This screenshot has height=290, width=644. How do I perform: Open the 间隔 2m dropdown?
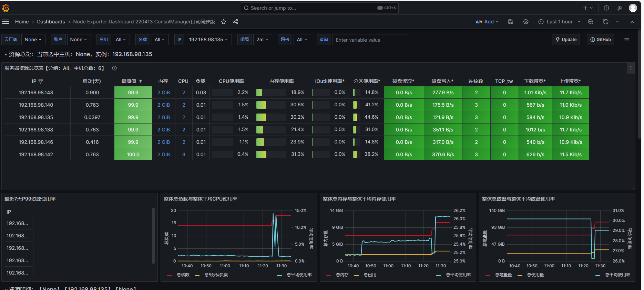pos(262,40)
